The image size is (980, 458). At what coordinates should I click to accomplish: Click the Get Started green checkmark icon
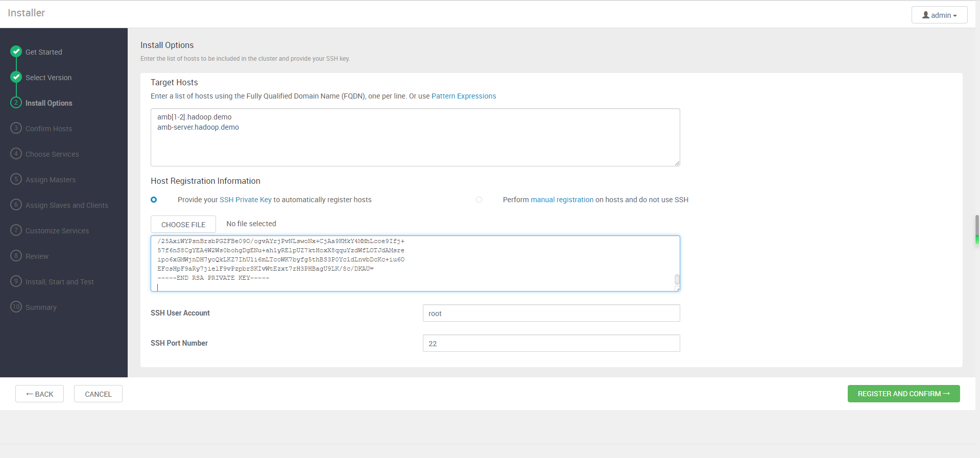16,52
